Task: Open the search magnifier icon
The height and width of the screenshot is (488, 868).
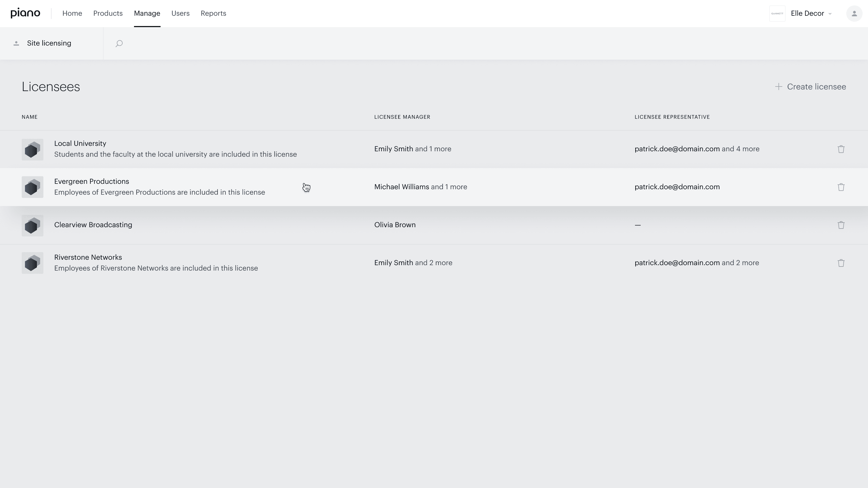Action: click(x=119, y=43)
